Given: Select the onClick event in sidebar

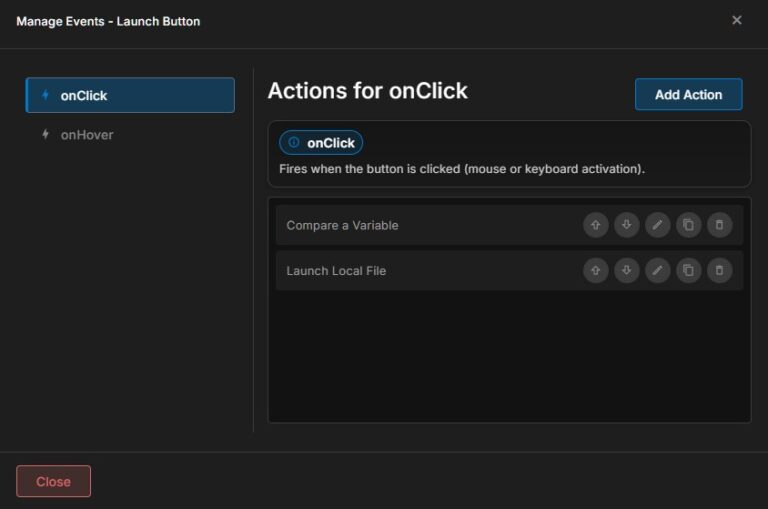Looking at the screenshot, I should click(x=130, y=95).
